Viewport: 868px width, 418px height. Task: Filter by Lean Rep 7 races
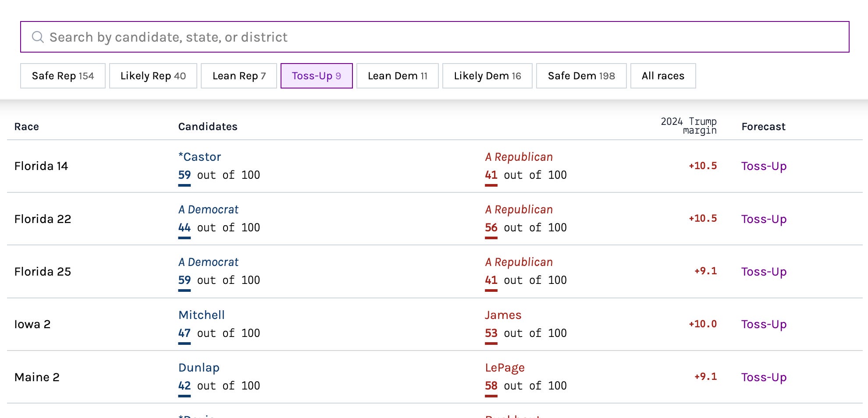(239, 76)
